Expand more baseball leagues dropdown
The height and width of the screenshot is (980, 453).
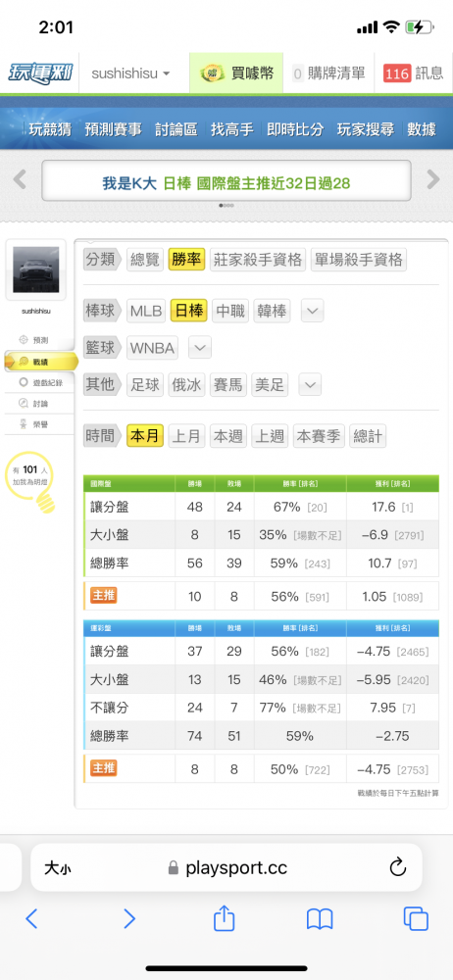pyautogui.click(x=312, y=311)
